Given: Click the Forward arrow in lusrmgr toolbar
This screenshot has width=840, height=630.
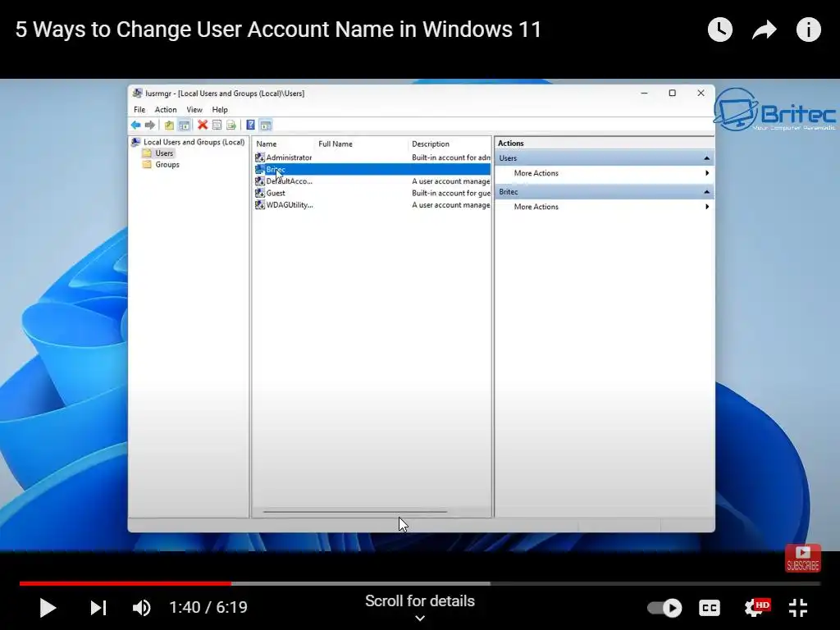Looking at the screenshot, I should (x=150, y=125).
